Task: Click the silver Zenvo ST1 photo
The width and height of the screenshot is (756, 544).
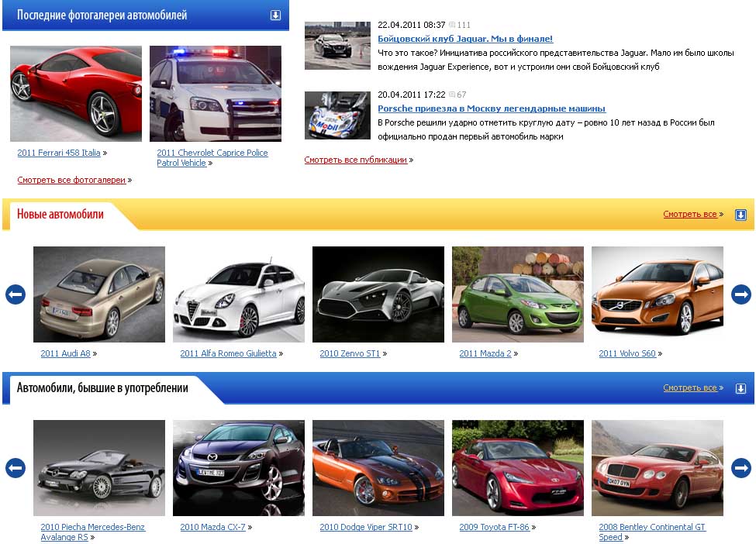Action: pos(378,294)
